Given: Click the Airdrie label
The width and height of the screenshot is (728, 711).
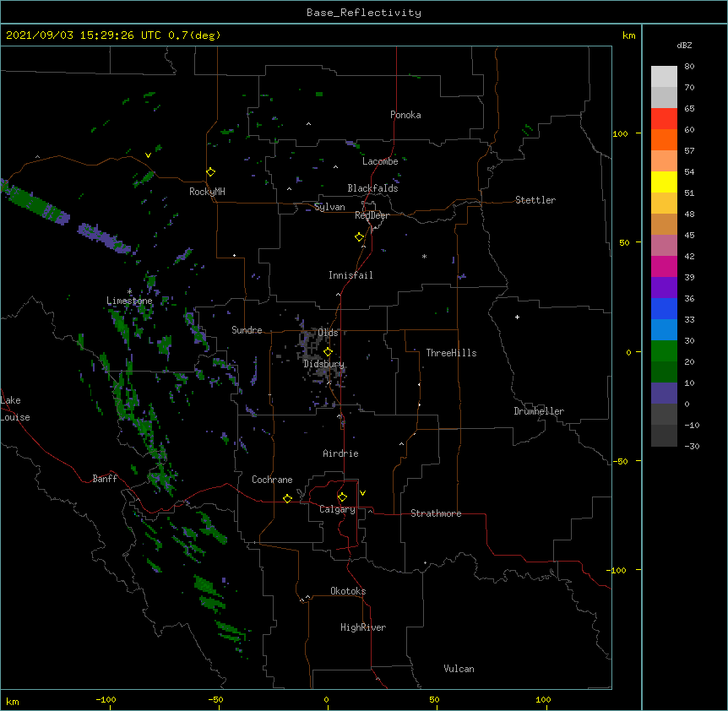Looking at the screenshot, I should 341,453.
